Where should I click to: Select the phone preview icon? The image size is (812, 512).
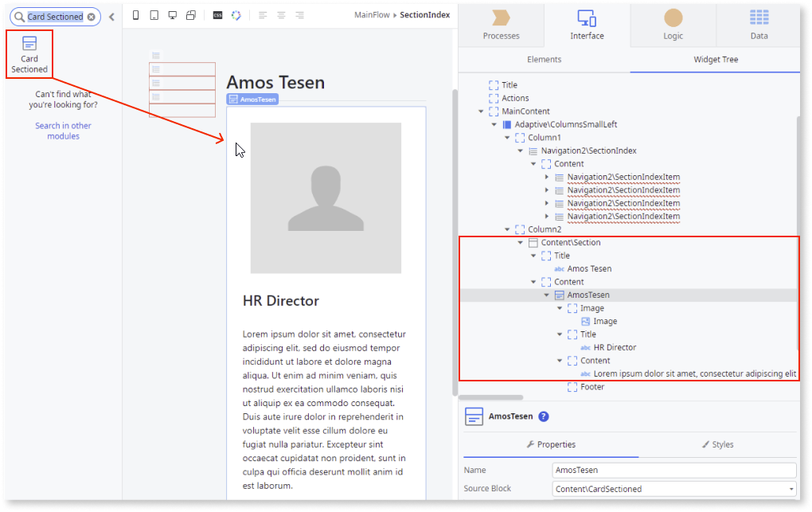(x=135, y=15)
